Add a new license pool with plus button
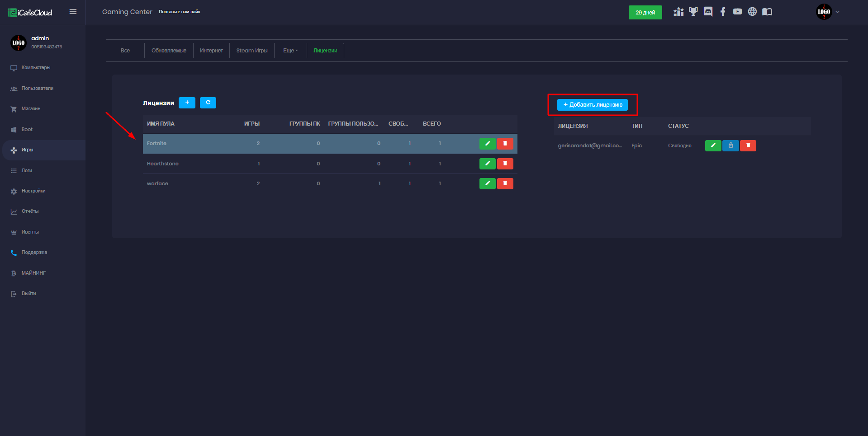 187,103
